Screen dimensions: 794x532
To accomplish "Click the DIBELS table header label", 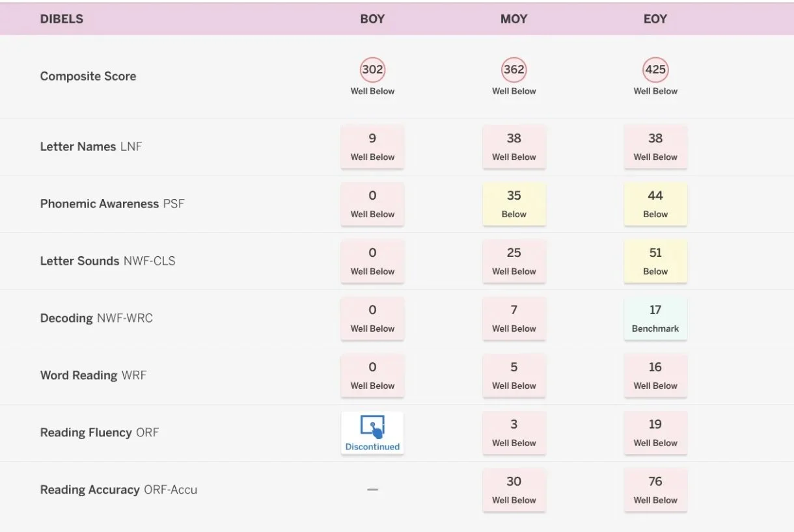I will (x=62, y=19).
